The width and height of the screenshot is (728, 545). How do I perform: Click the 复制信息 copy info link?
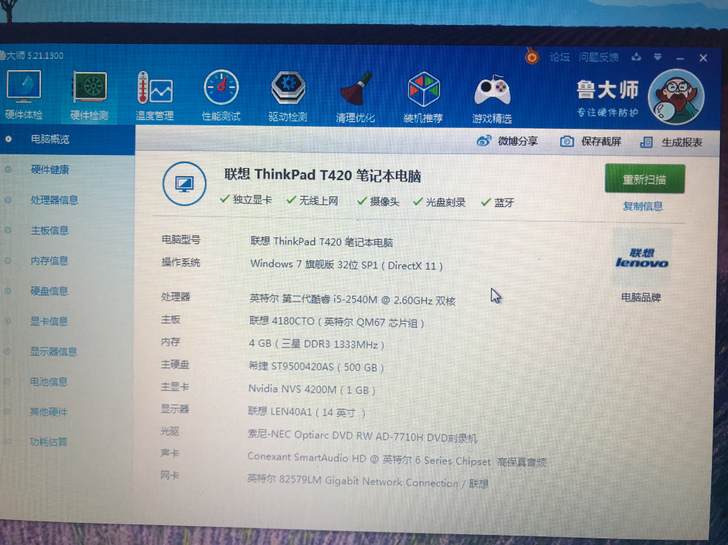pyautogui.click(x=643, y=206)
